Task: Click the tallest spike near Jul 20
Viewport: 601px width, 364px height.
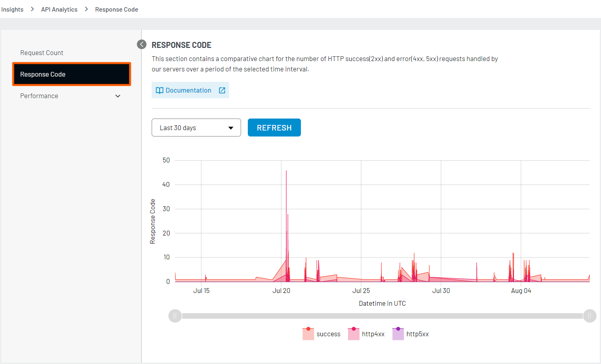Action: (286, 172)
